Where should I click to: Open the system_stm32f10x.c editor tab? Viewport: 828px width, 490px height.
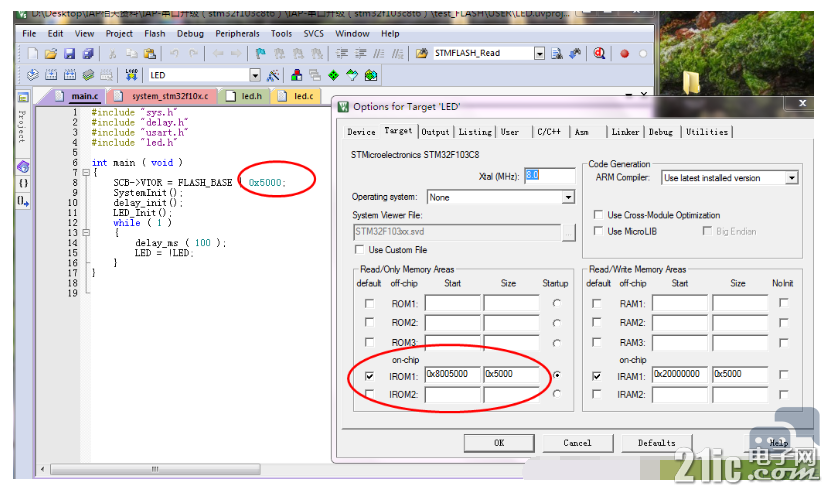pyautogui.click(x=163, y=96)
